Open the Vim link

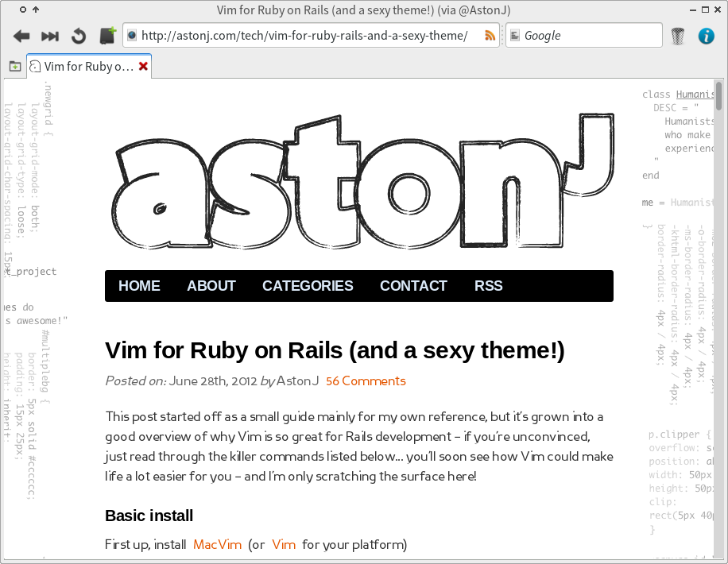pos(284,544)
